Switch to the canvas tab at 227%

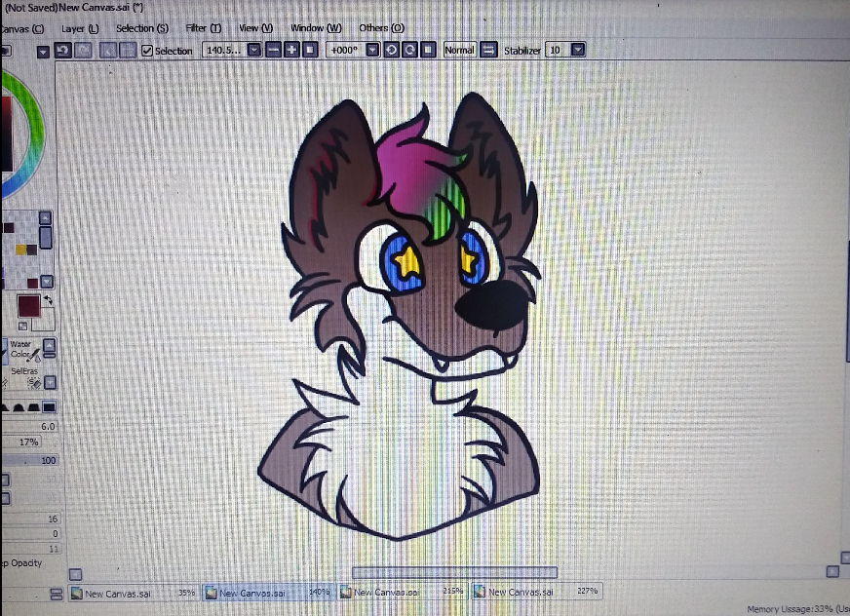coord(536,592)
